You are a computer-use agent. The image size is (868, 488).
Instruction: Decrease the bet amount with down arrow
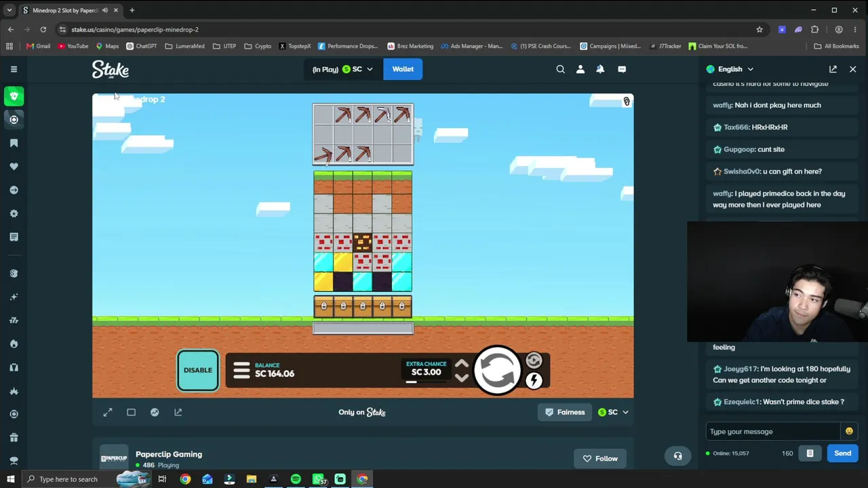[462, 378]
